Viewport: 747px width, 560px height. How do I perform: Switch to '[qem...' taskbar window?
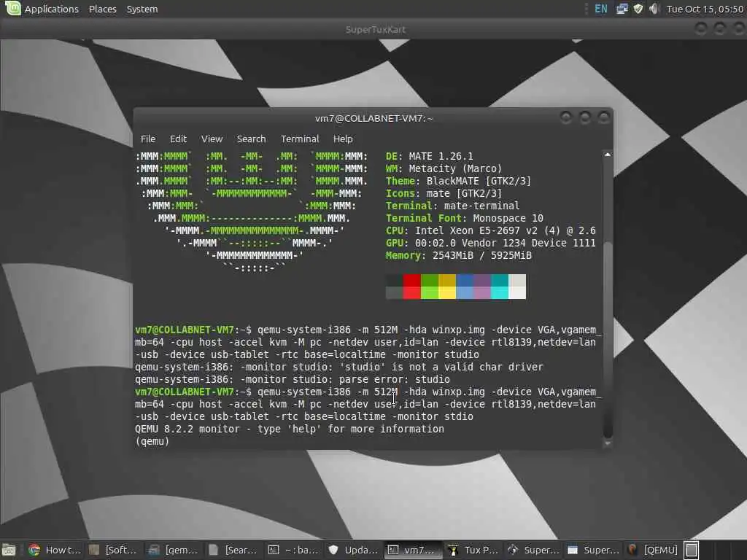(x=174, y=550)
